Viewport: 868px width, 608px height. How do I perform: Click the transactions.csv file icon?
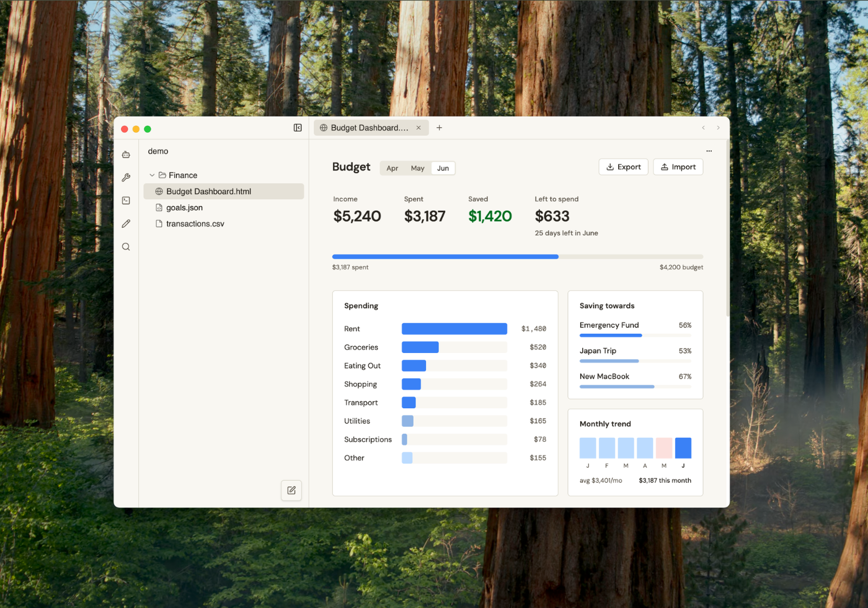(159, 224)
